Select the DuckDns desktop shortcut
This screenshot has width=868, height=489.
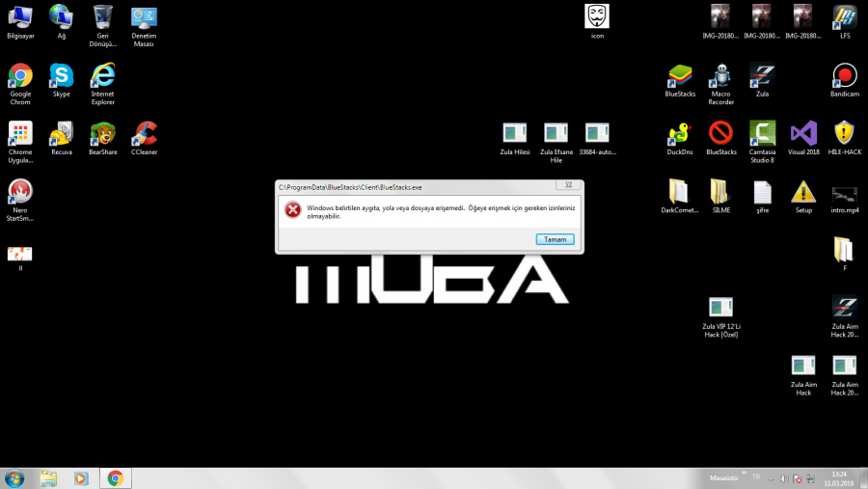(x=680, y=139)
